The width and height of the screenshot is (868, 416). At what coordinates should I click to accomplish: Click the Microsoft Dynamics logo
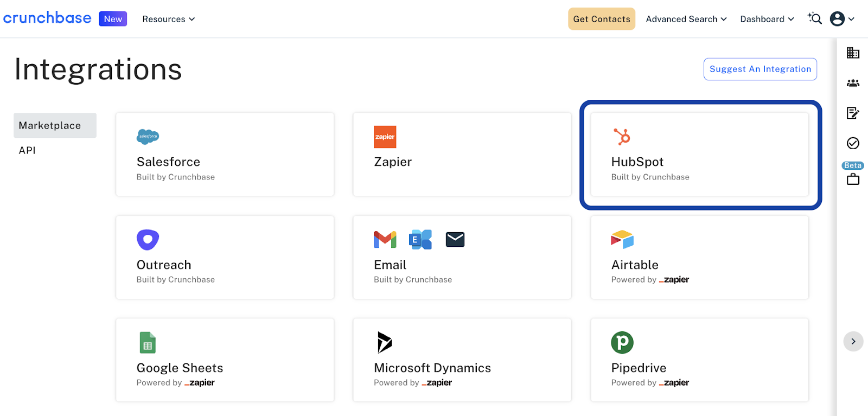[x=385, y=342]
